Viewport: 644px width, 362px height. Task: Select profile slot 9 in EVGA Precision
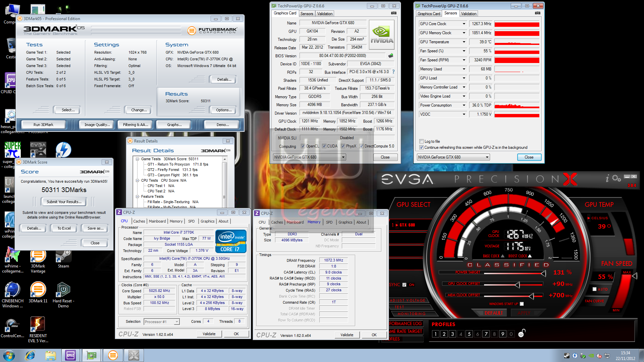[x=502, y=334]
